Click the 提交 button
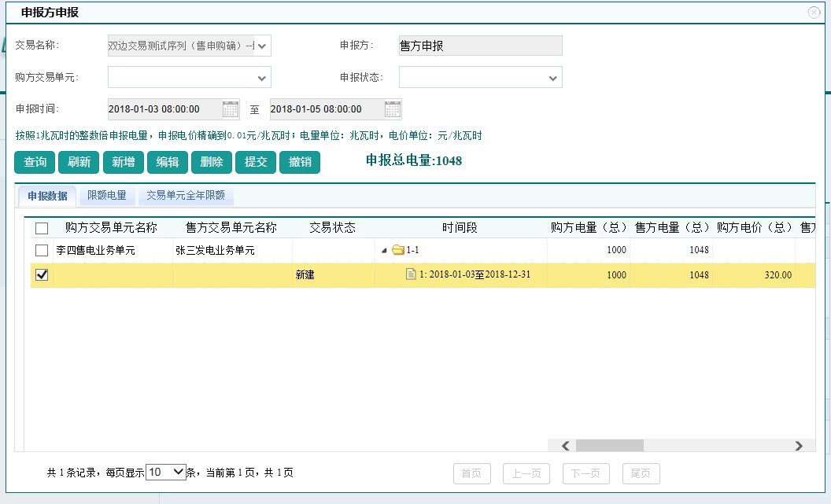The width and height of the screenshot is (831, 504). click(x=256, y=162)
